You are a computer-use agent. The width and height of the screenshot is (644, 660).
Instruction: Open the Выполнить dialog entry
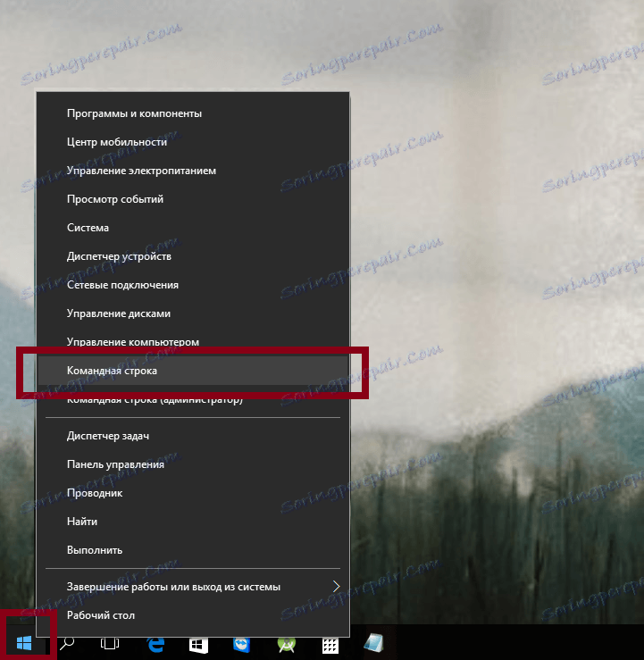point(193,550)
